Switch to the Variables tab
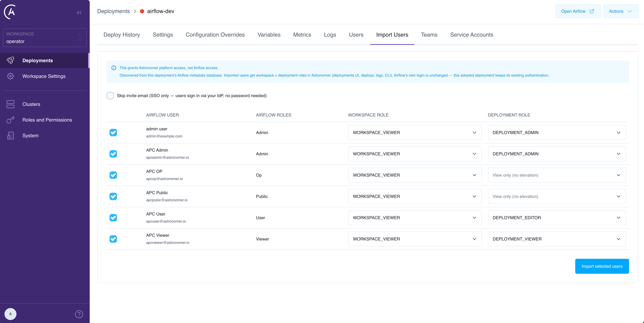The width and height of the screenshot is (644, 323). (x=269, y=35)
